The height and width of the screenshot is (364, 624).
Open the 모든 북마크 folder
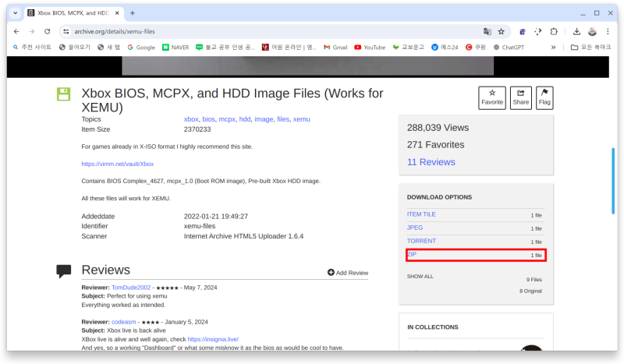tap(590, 48)
